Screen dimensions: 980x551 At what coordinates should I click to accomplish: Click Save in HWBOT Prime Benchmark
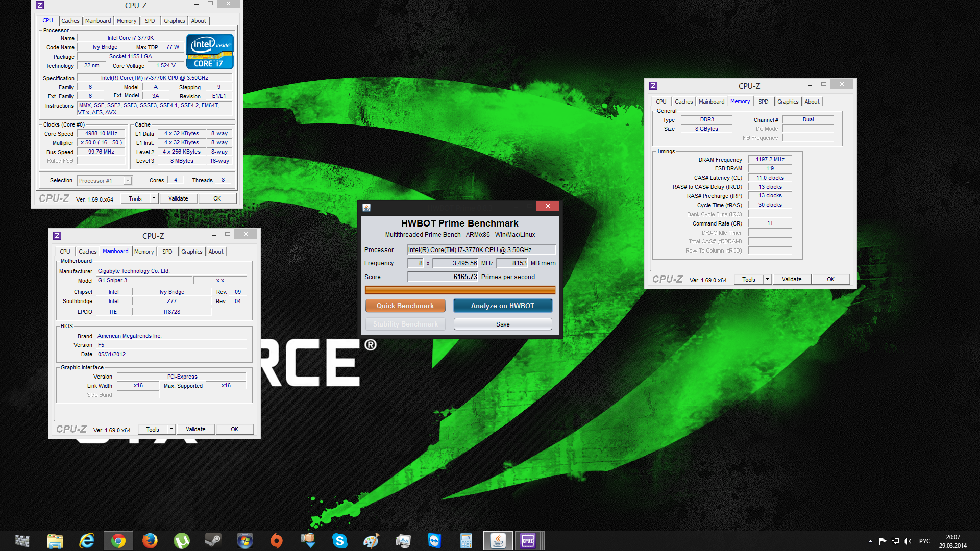pyautogui.click(x=503, y=324)
